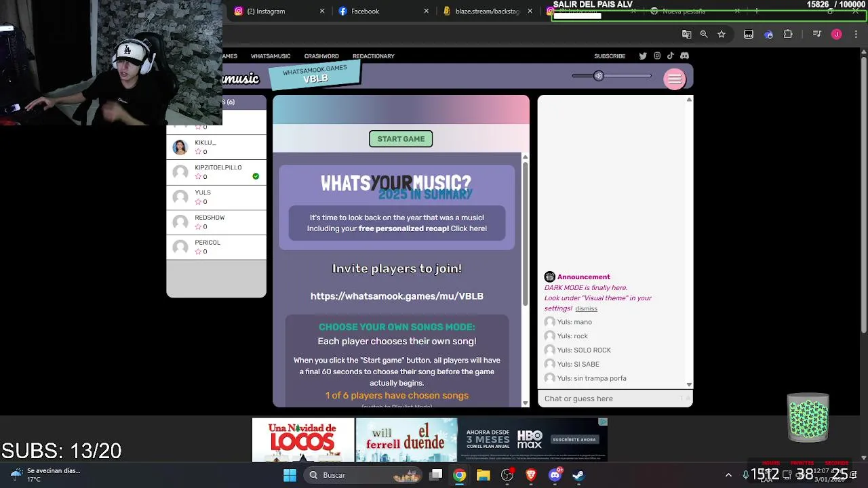Viewport: 868px width, 488px height.
Task: Click Suscríbete Ahora in the HBO Max ad
Action: [x=574, y=439]
